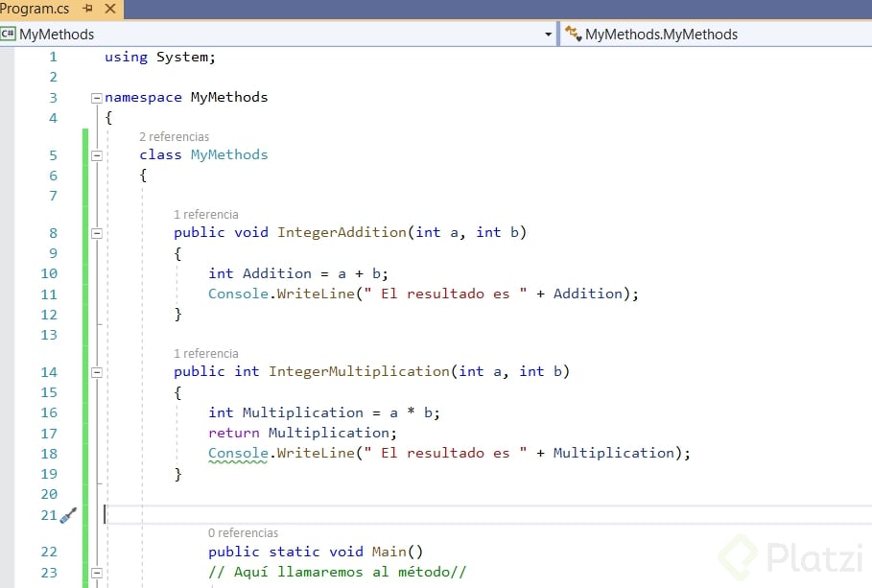The width and height of the screenshot is (872, 588).
Task: Open '0 referencias' above Main
Action: click(x=243, y=533)
